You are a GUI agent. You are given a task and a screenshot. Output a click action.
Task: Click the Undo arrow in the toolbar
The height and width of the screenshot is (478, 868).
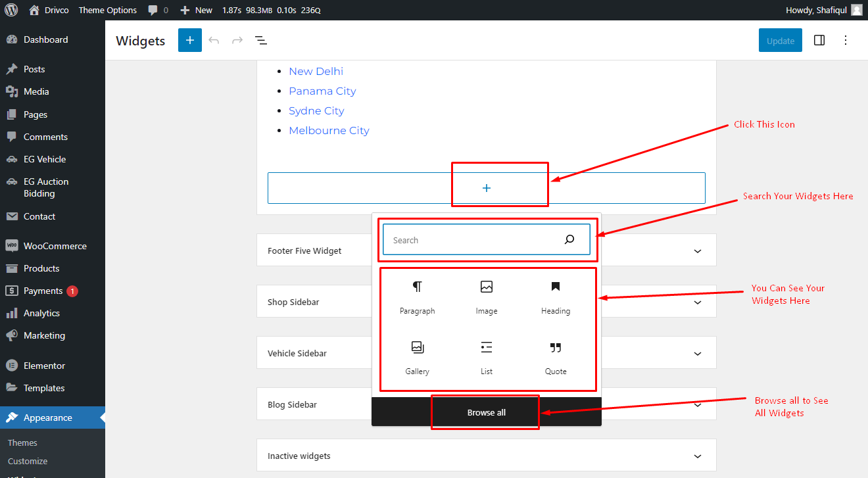214,40
